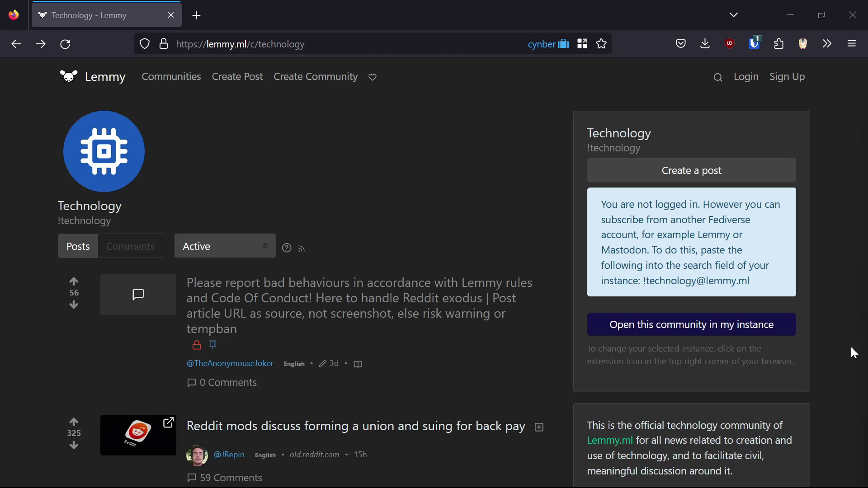The height and width of the screenshot is (488, 868).
Task: Downvote the Reddit mods union post
Action: point(74,446)
